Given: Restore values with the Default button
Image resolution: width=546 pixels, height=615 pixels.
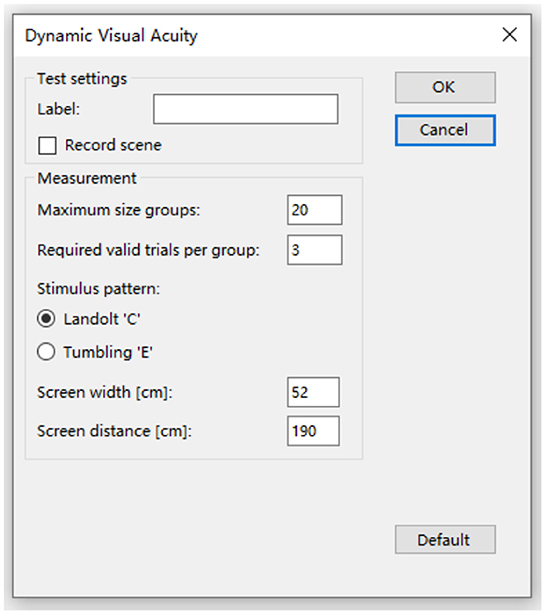Looking at the screenshot, I should point(445,540).
